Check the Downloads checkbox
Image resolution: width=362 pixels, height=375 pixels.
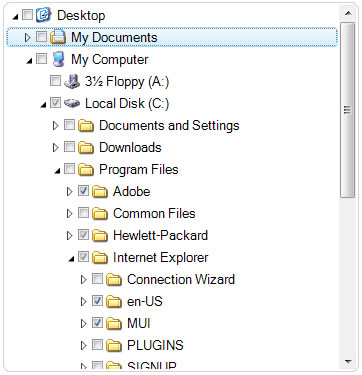click(69, 147)
